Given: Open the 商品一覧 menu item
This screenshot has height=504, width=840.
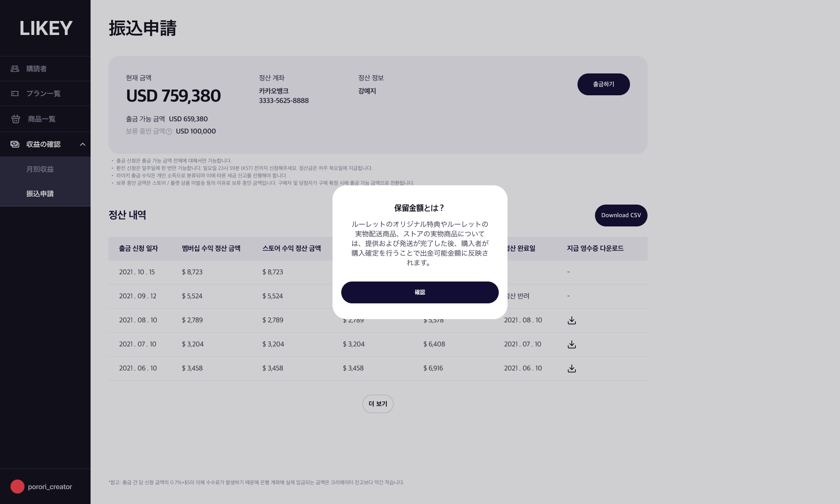Looking at the screenshot, I should (x=42, y=119).
